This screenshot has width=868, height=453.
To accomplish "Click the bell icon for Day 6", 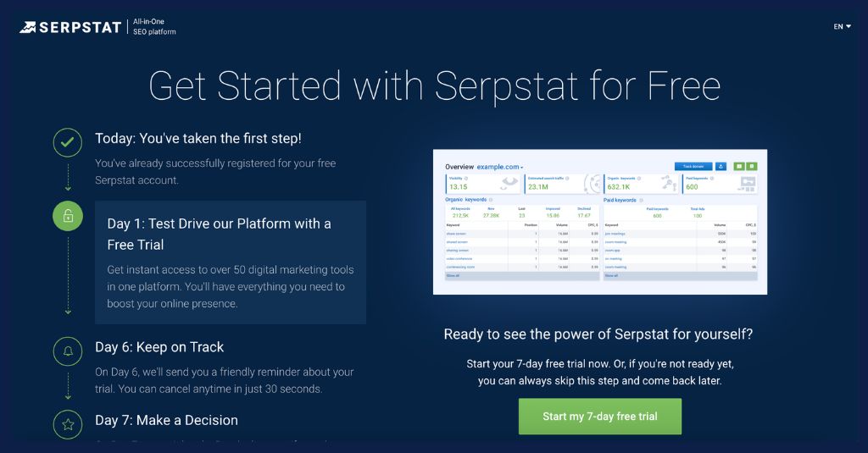I will [x=68, y=351].
